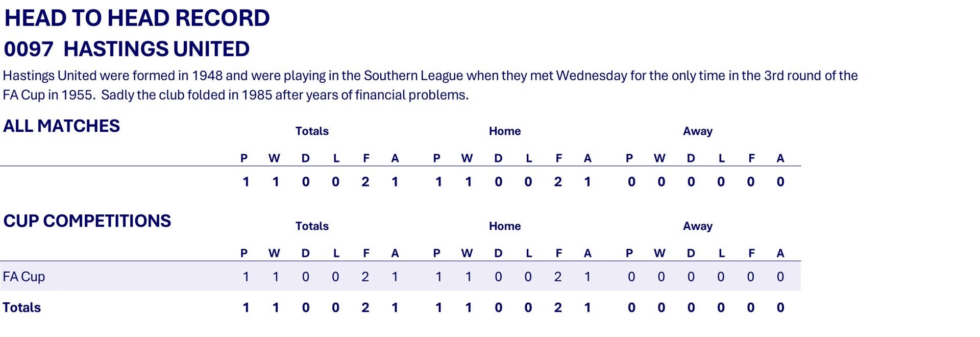Select the Home column group under CUP COMPETITIONS

click(x=505, y=226)
